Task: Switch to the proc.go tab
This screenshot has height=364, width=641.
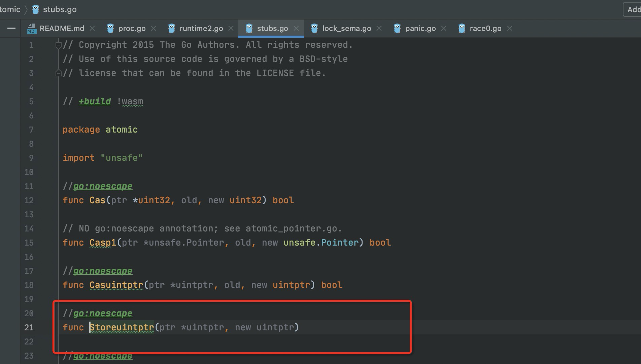Action: pos(132,29)
